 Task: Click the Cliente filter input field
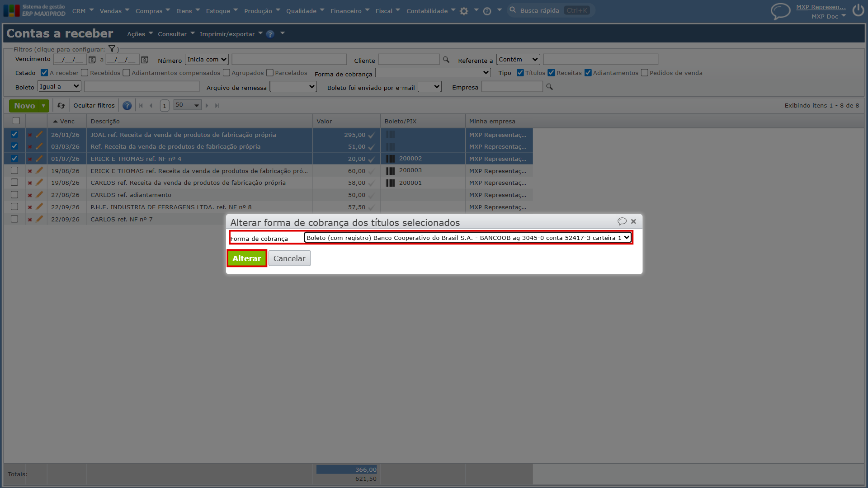[409, 60]
